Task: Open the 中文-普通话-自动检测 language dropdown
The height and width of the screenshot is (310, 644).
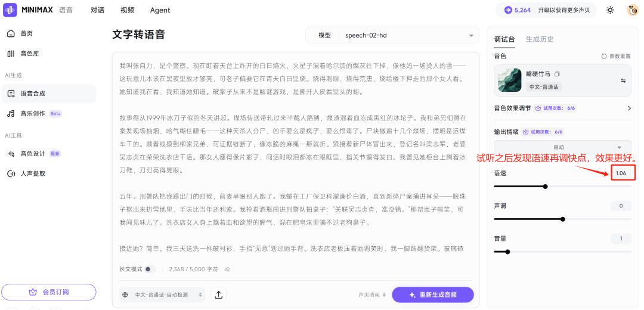Action: tap(162, 295)
